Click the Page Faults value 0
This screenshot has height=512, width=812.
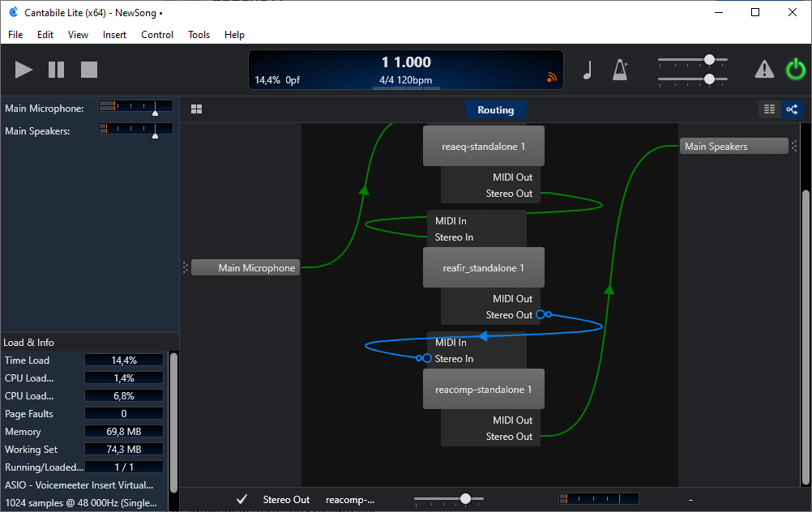coord(124,414)
